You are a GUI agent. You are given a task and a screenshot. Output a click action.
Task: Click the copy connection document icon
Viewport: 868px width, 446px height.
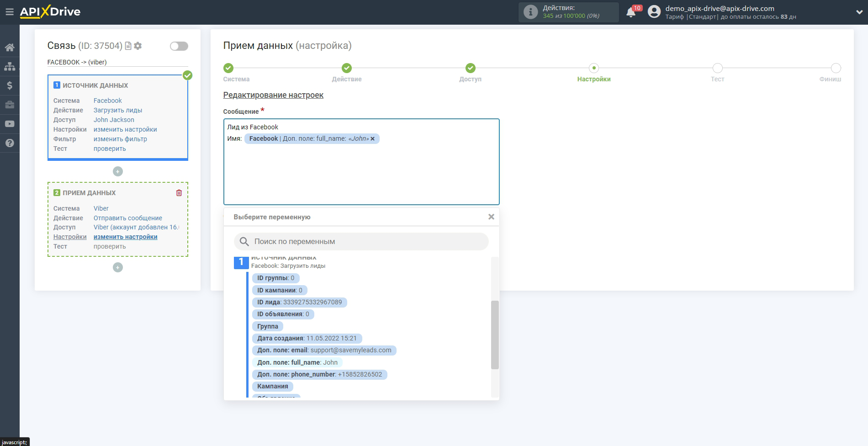coord(128,46)
